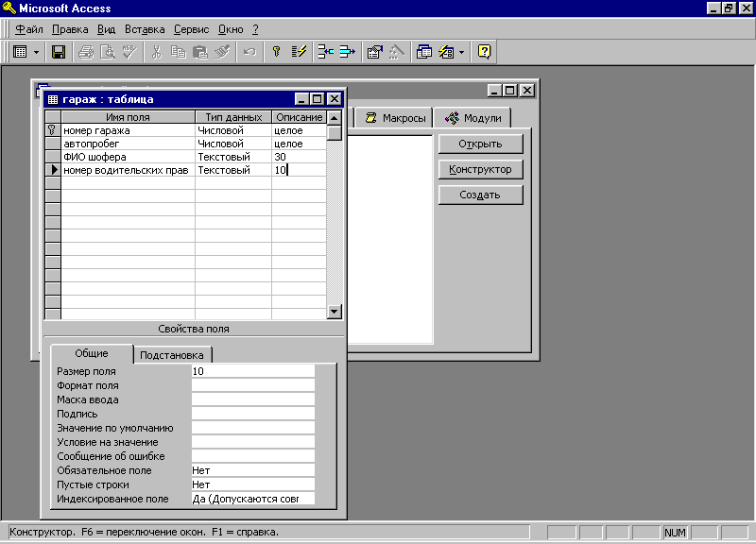Select the row selector with primary key icon
Screen dimensions: 756x544
click(x=53, y=130)
